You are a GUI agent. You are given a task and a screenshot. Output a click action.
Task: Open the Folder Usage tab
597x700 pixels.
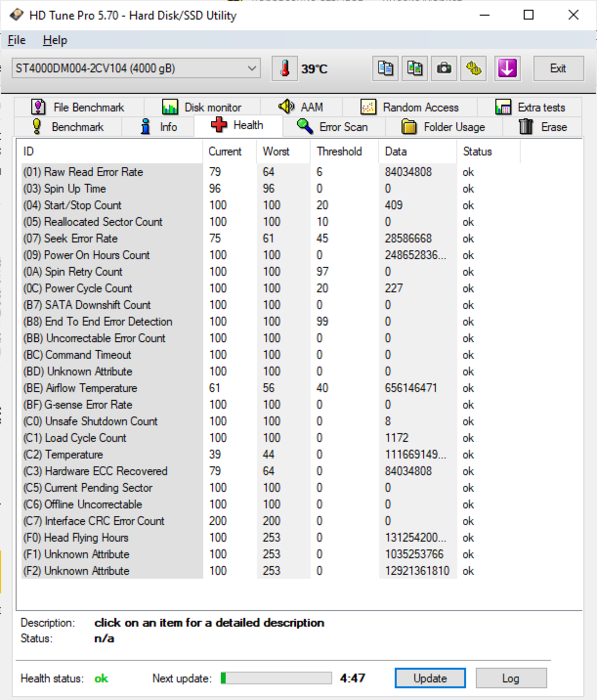pyautogui.click(x=444, y=127)
